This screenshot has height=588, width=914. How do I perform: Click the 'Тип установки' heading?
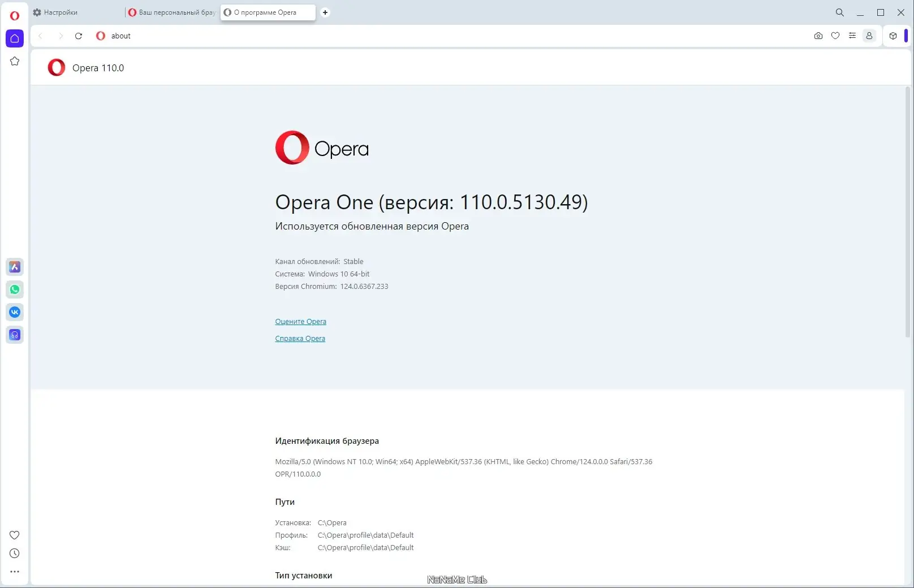click(x=304, y=576)
